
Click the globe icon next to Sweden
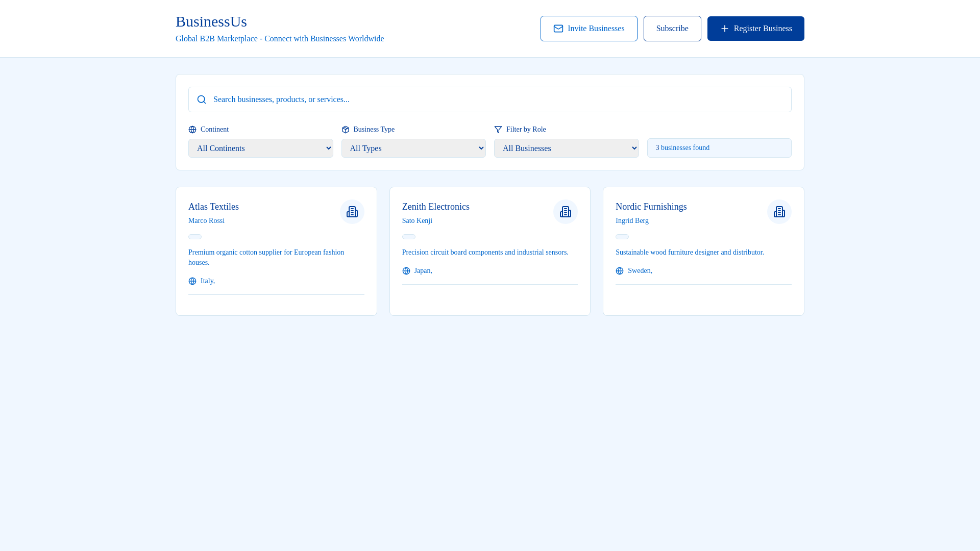pyautogui.click(x=620, y=271)
